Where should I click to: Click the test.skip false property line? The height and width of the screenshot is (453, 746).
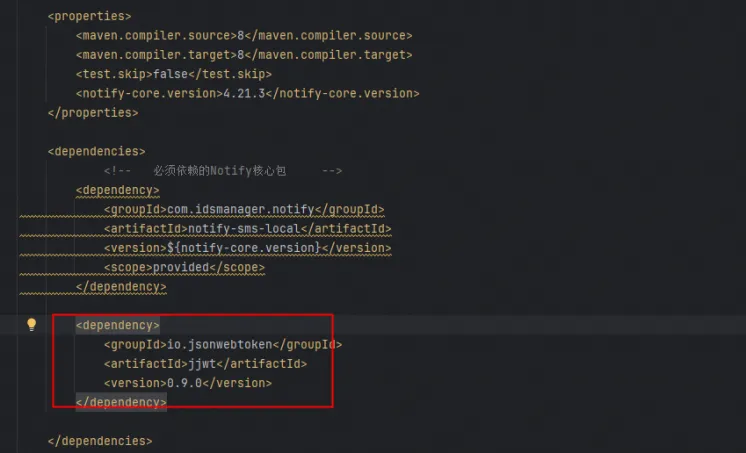click(x=173, y=74)
